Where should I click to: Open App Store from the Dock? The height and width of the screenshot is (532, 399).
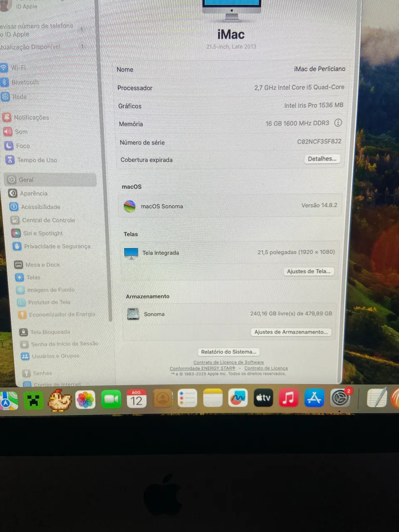pos(314,398)
